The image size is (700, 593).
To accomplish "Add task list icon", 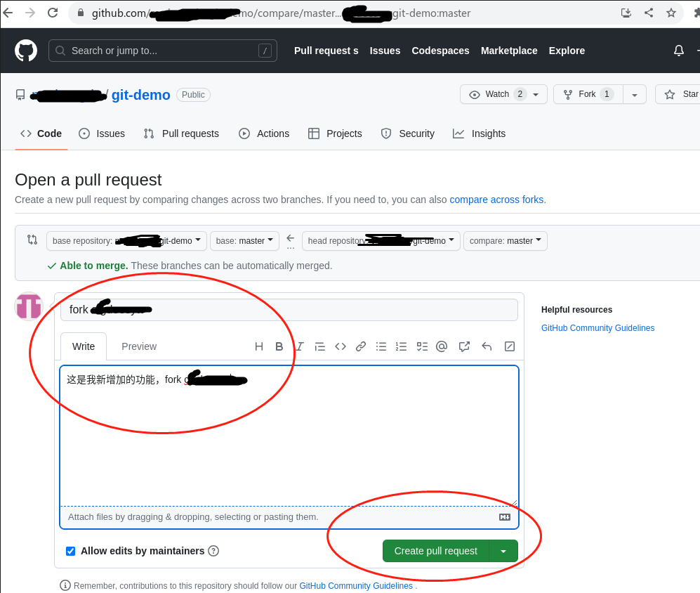I will (x=422, y=346).
